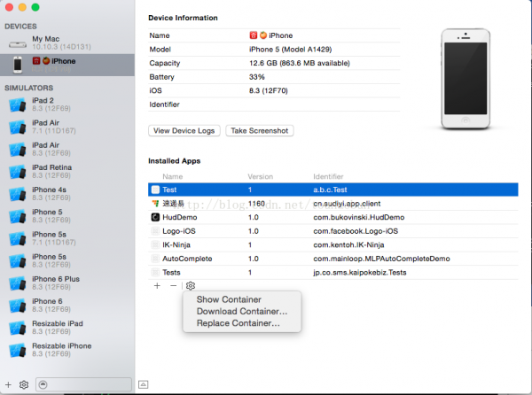Select the Test app row
This screenshot has height=395, width=532.
click(333, 190)
